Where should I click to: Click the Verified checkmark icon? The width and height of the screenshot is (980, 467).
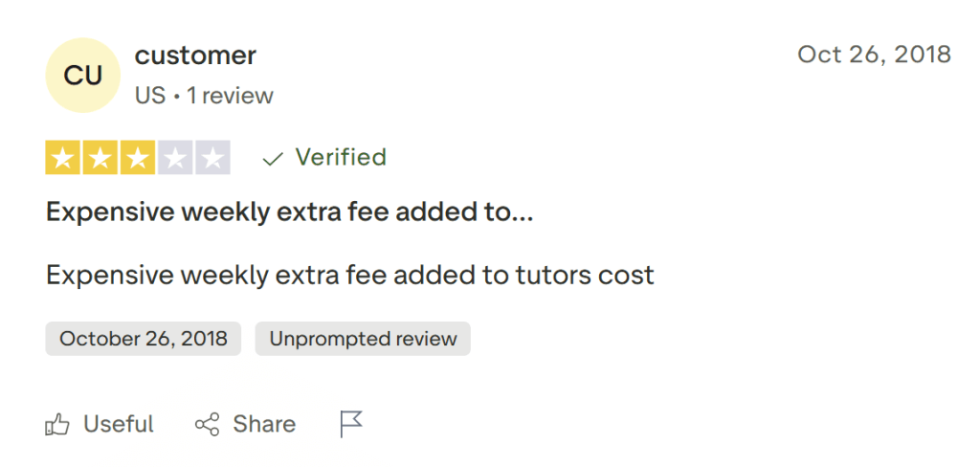[273, 159]
